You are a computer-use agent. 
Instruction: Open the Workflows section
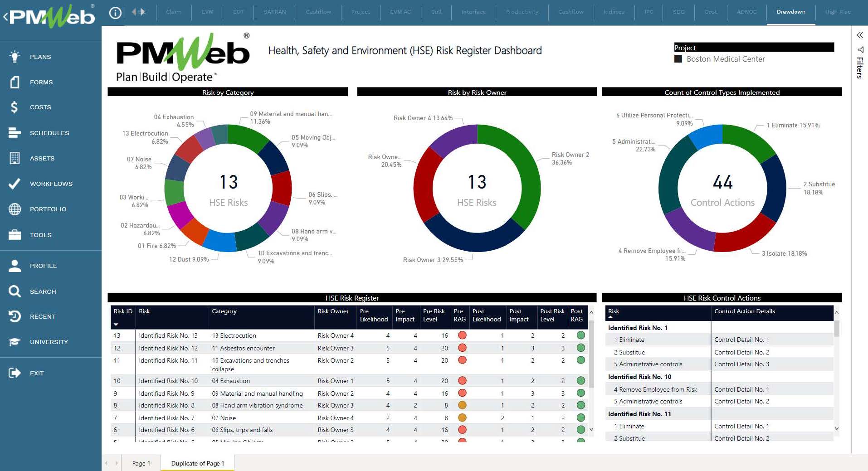(x=51, y=184)
